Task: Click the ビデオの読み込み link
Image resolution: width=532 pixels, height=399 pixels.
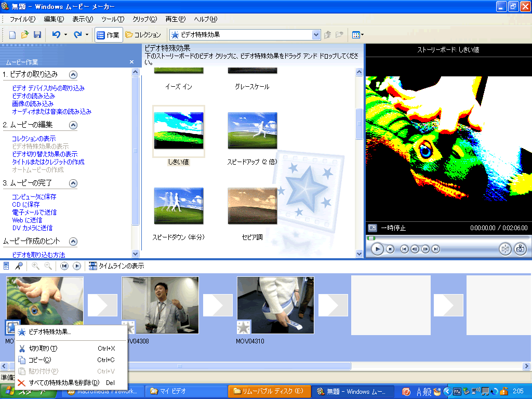Action: click(x=33, y=96)
